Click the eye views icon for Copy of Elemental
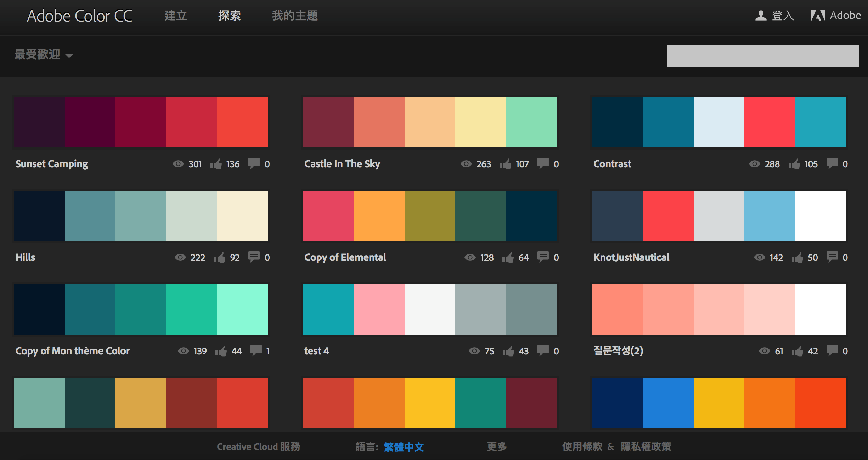This screenshot has height=460, width=868. [470, 257]
